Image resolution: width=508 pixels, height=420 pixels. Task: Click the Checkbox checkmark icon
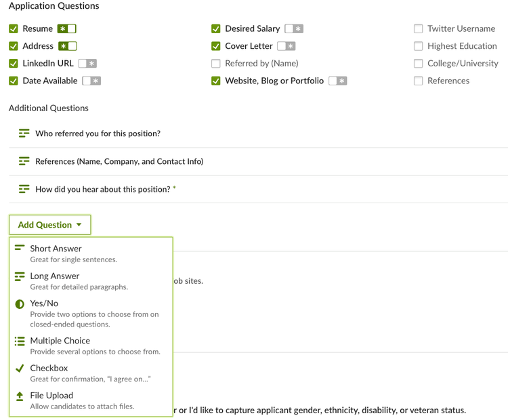pyautogui.click(x=20, y=368)
